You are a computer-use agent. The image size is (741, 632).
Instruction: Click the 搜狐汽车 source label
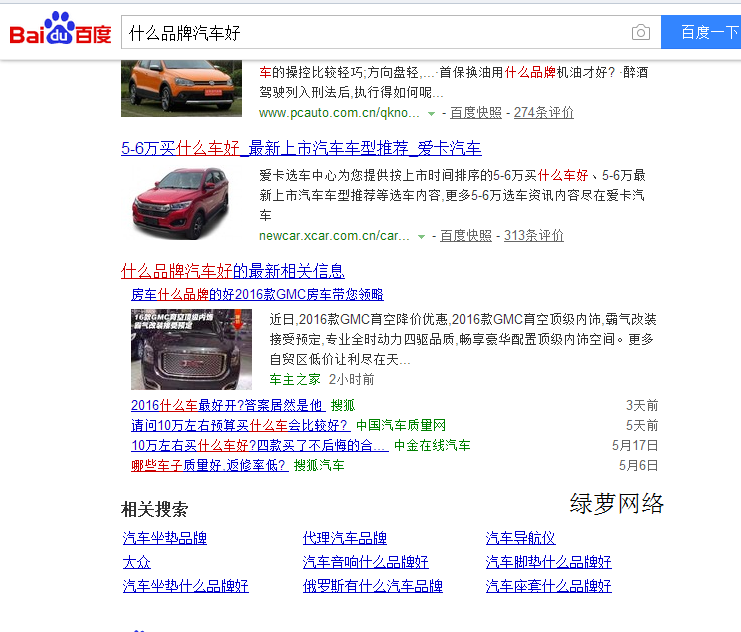pyautogui.click(x=319, y=465)
